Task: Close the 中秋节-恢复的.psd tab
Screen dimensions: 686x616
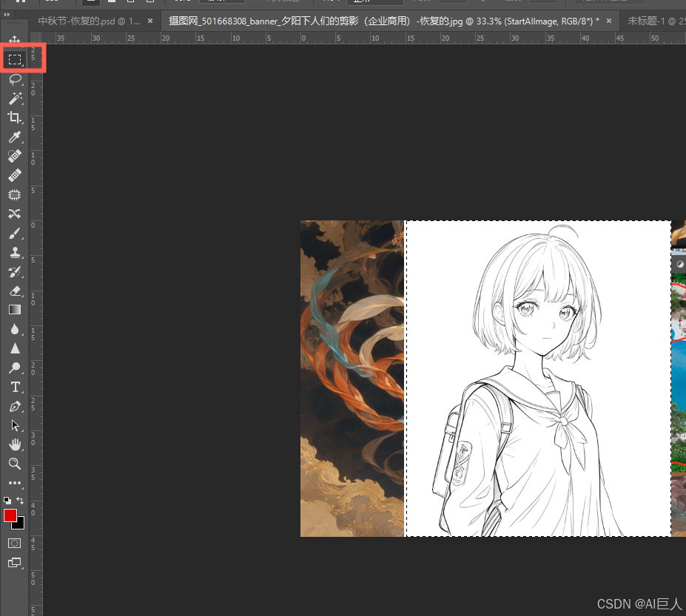Action: [x=150, y=21]
